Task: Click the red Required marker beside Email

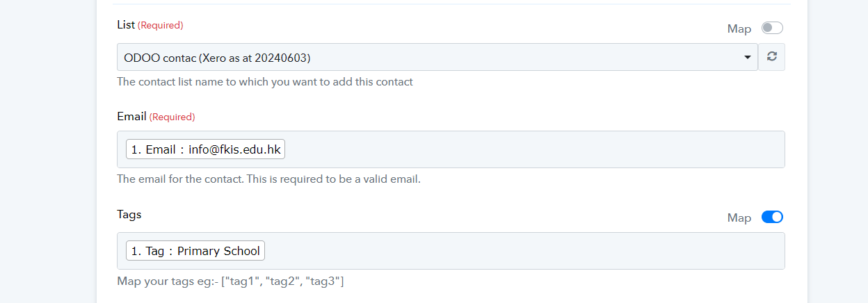Action: [x=172, y=117]
